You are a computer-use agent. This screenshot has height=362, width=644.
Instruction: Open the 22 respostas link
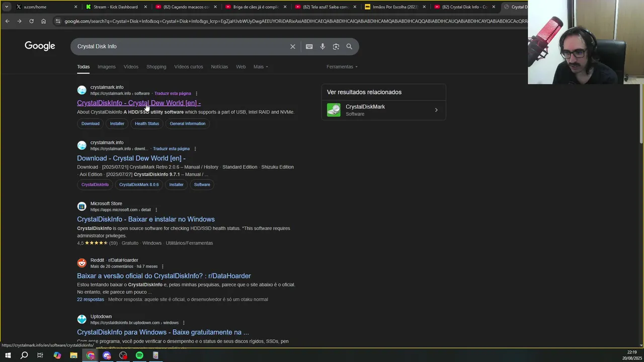[x=91, y=300]
